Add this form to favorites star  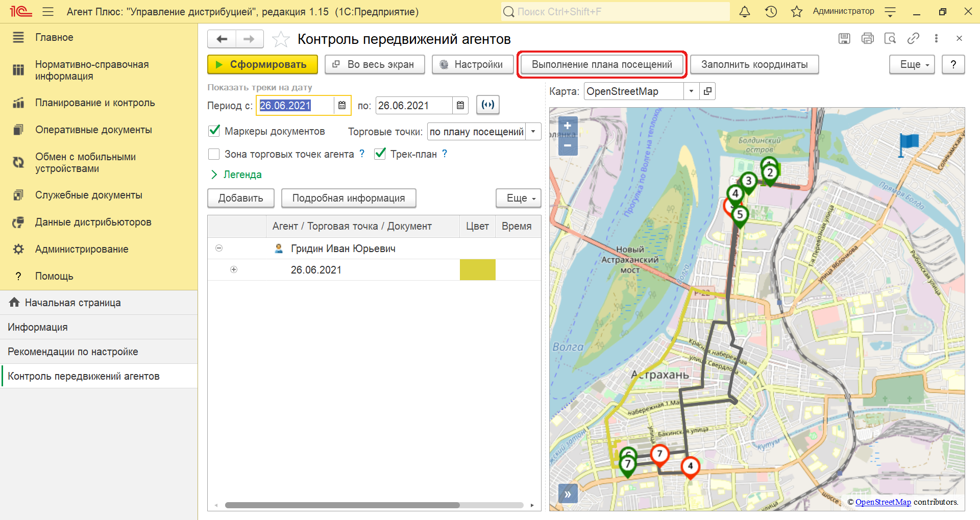coord(281,39)
